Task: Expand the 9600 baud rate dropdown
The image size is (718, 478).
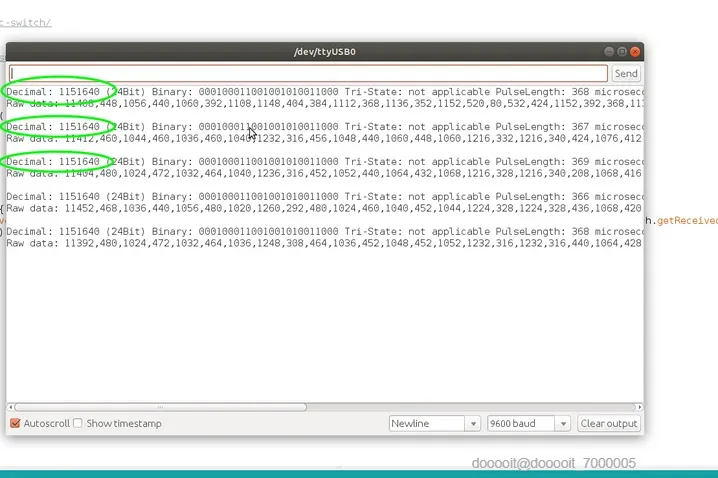Action: click(x=528, y=424)
